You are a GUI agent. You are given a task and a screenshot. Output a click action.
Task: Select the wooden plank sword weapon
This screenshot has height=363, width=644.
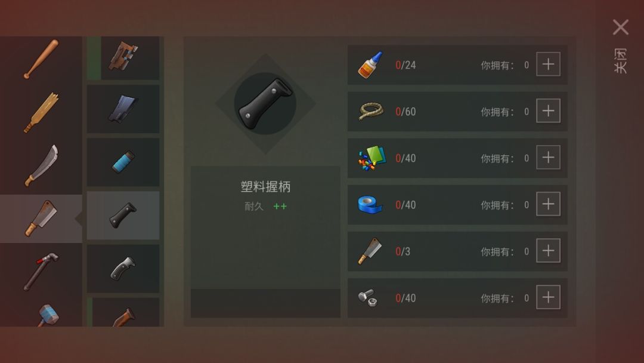click(41, 112)
